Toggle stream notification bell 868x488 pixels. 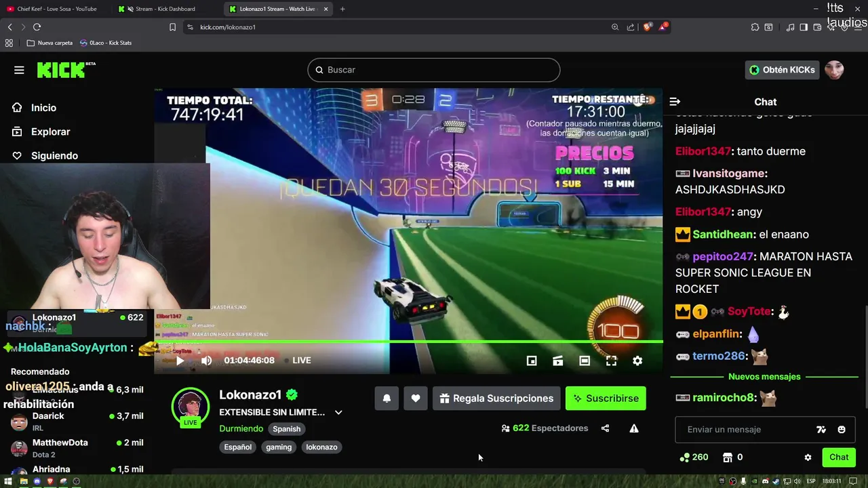click(387, 399)
